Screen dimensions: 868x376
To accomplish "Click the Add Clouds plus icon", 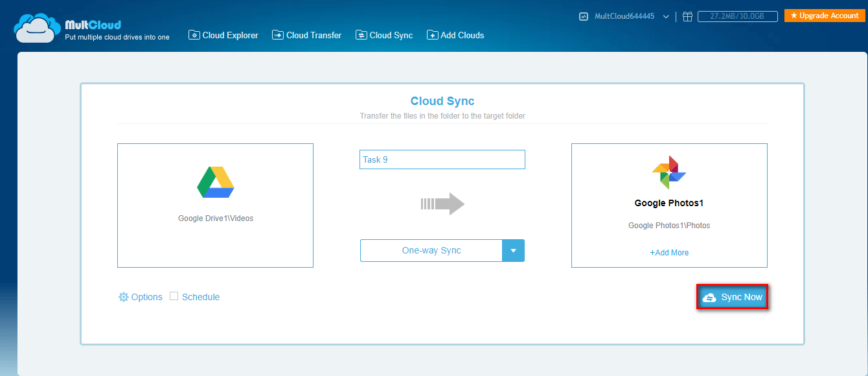I will (x=433, y=35).
